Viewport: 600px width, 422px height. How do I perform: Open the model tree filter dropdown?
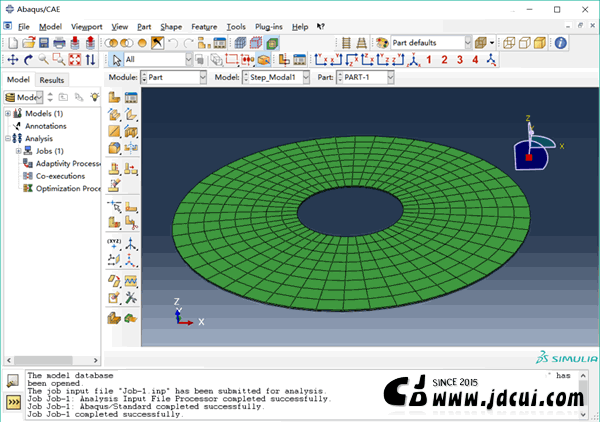(x=24, y=97)
